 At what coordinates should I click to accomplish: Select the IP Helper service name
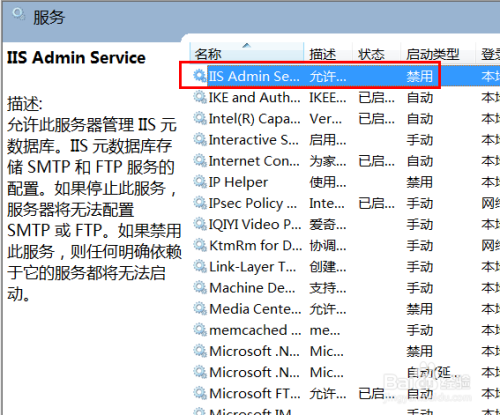coord(238,182)
